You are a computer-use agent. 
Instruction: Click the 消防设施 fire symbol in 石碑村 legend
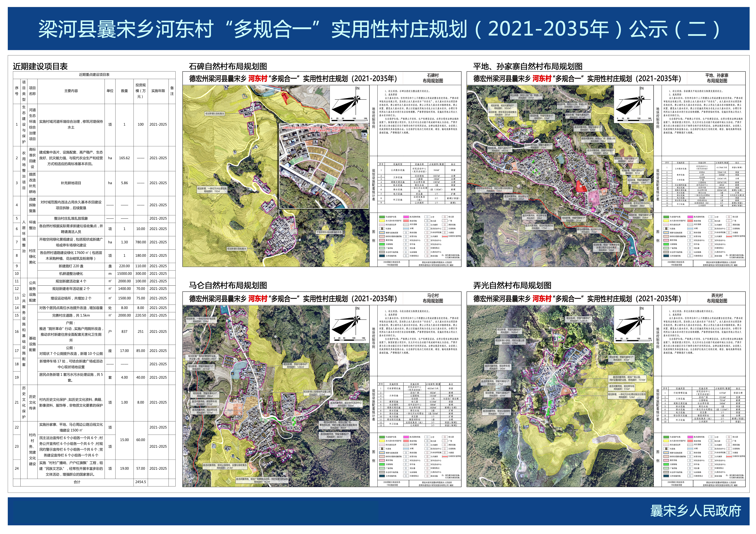445,225
